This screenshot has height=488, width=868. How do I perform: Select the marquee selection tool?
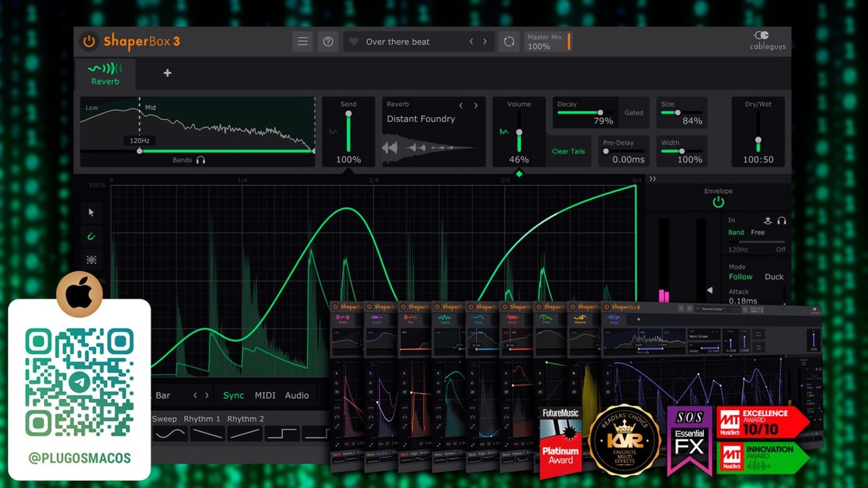tap(92, 260)
